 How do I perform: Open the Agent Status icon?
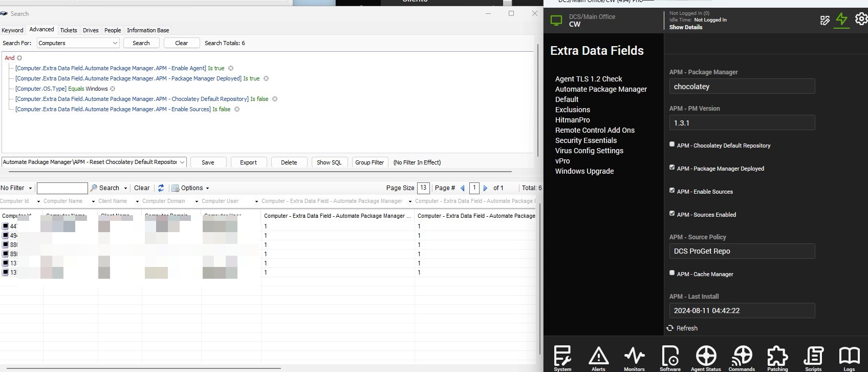(706, 357)
